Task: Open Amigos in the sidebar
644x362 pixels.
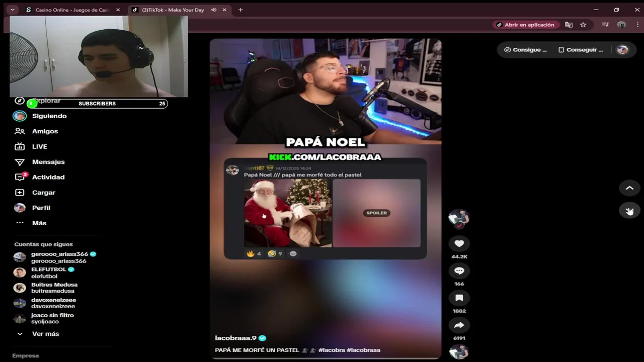Action: [x=45, y=131]
